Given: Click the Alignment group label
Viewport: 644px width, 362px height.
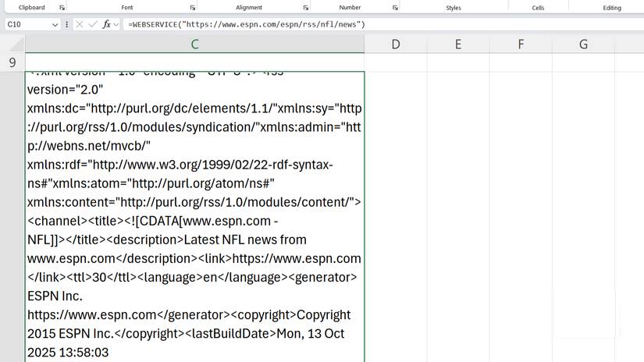Looking at the screenshot, I should pos(249,7).
